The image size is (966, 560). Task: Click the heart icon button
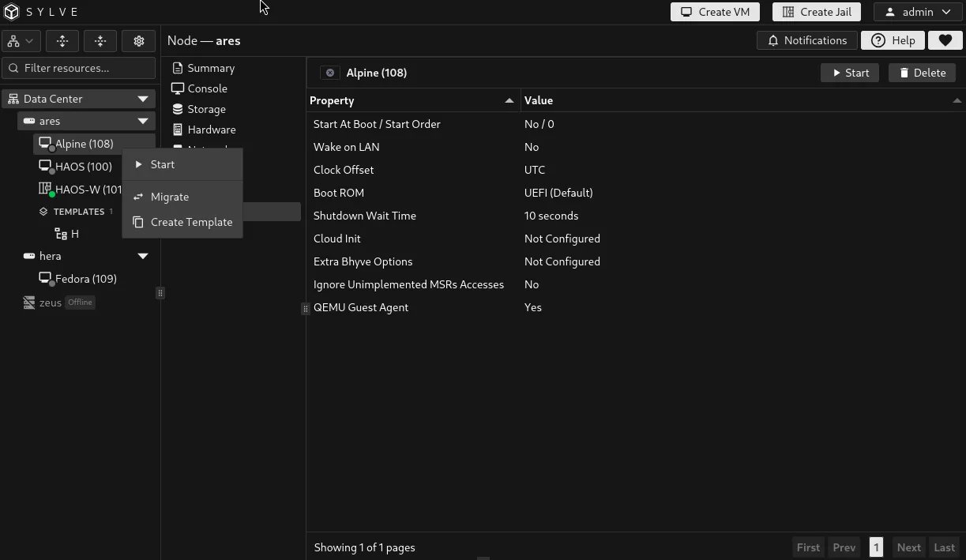point(945,40)
